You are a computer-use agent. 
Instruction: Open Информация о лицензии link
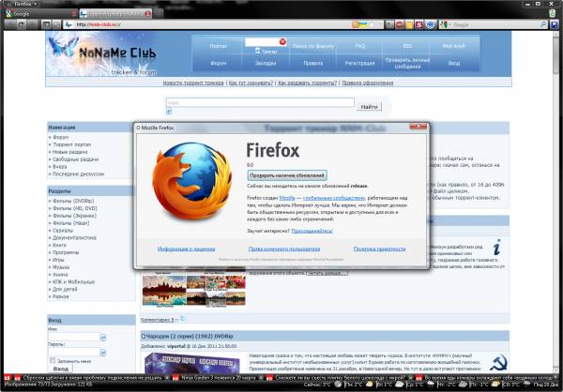tap(187, 249)
